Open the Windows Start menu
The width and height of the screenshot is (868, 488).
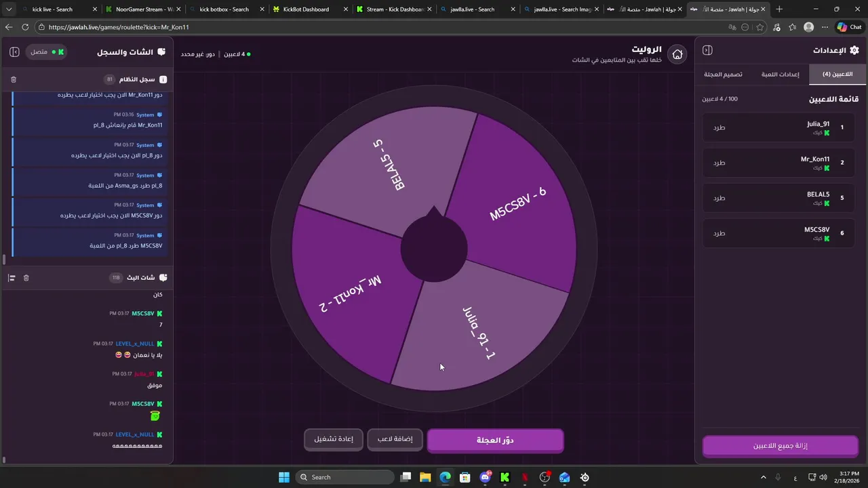[284, 477]
